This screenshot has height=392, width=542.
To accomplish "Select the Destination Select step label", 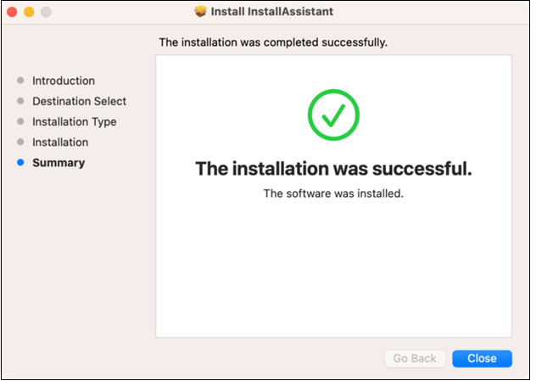I will tap(79, 102).
